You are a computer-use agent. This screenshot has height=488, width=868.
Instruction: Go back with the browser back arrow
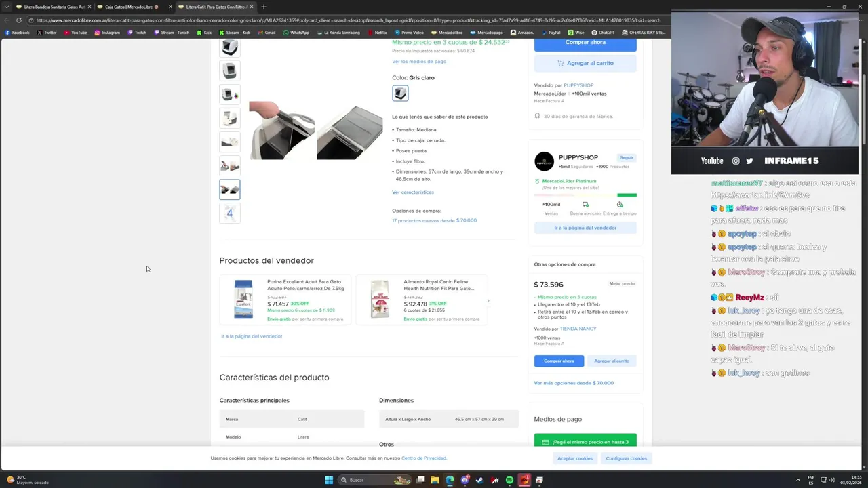(5, 20)
